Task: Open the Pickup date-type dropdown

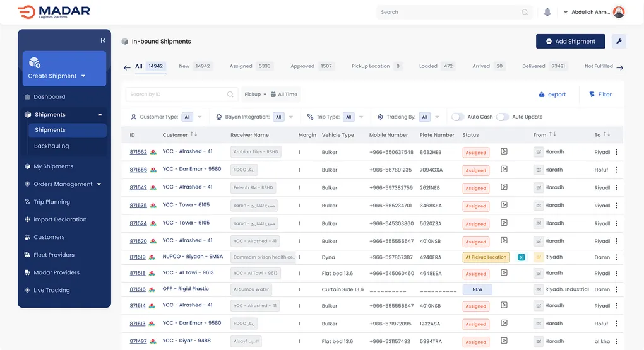Action: (255, 95)
